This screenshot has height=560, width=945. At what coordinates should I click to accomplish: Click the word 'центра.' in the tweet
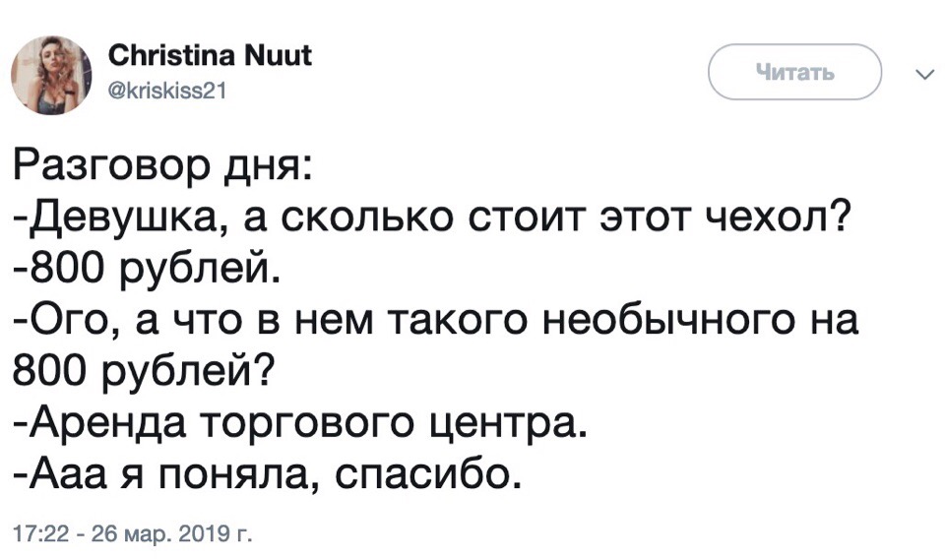[512, 423]
